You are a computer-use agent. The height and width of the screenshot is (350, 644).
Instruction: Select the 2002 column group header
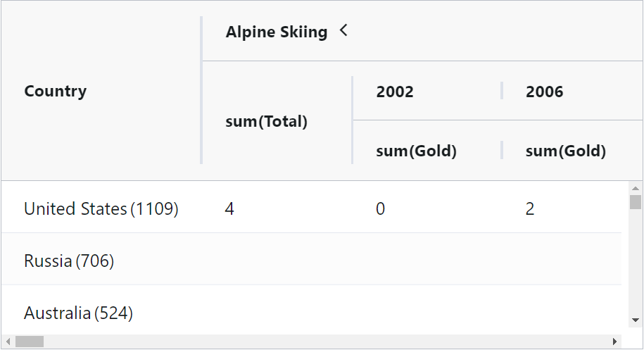[395, 92]
